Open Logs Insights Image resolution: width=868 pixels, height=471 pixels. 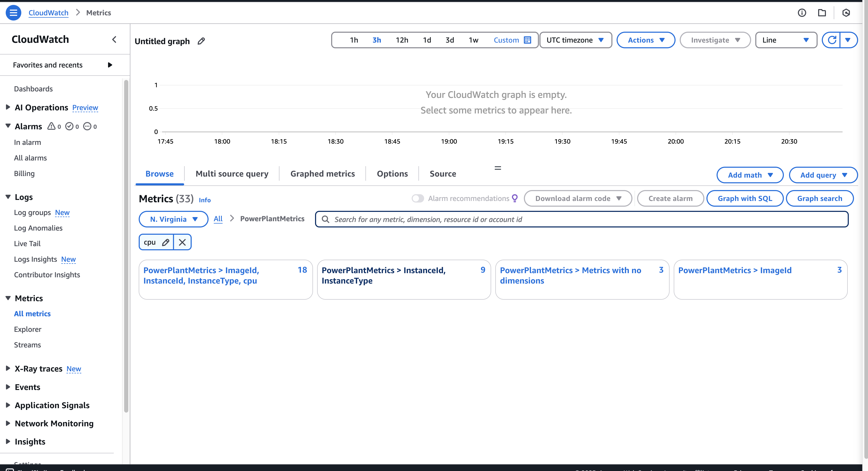(x=35, y=259)
